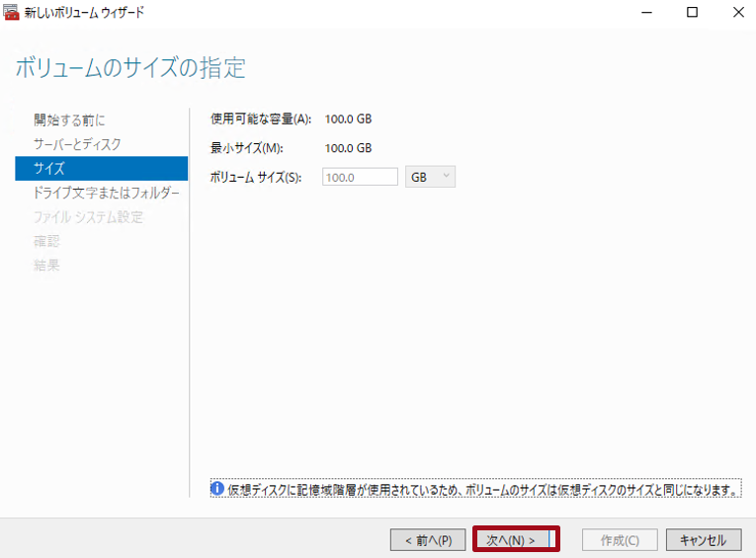Click the ボリューム サイズ(S): label
This screenshot has height=558, width=756.
[256, 178]
